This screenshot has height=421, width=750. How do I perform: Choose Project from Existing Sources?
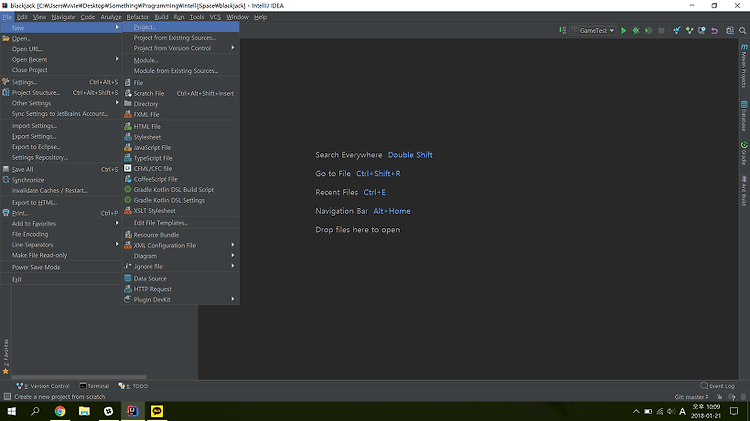click(181, 37)
